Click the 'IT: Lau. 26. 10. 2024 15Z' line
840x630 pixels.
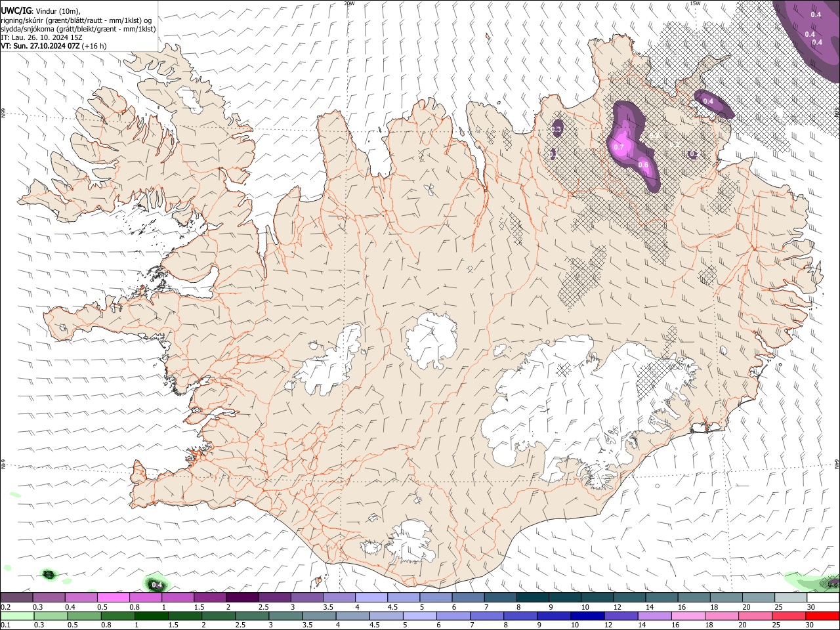click(41, 37)
